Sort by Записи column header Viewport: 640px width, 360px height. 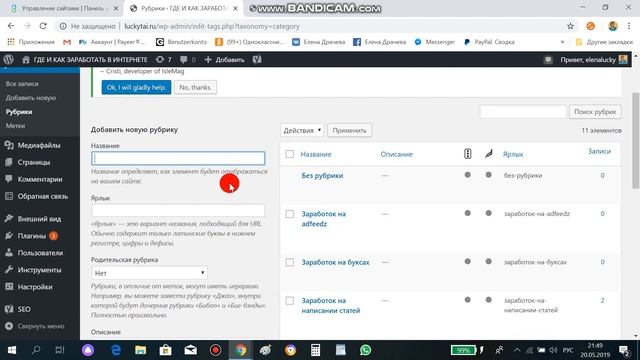(x=599, y=151)
